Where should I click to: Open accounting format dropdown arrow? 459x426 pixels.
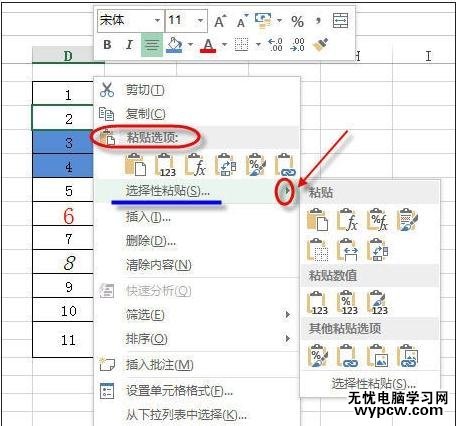point(279,21)
